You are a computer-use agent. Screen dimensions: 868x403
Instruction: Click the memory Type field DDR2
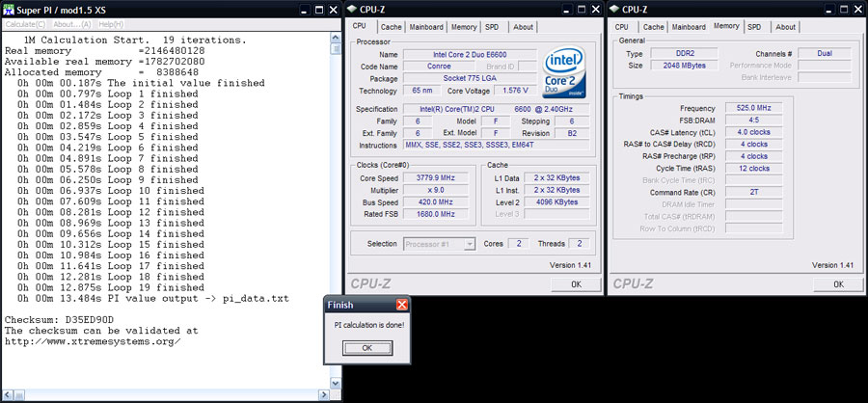point(684,54)
